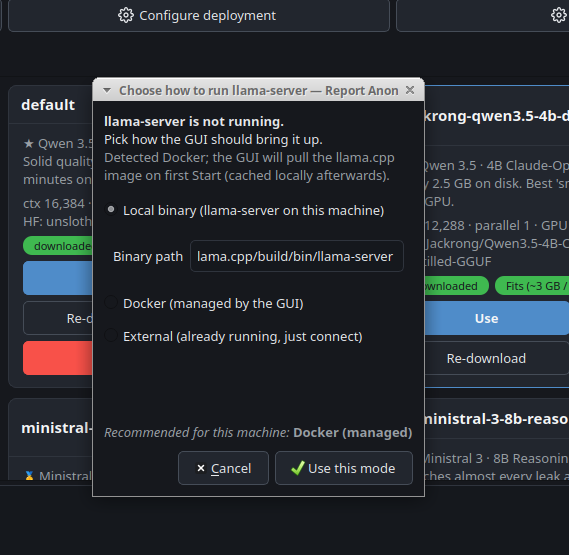Click the blue button on default card

[x=58, y=278]
